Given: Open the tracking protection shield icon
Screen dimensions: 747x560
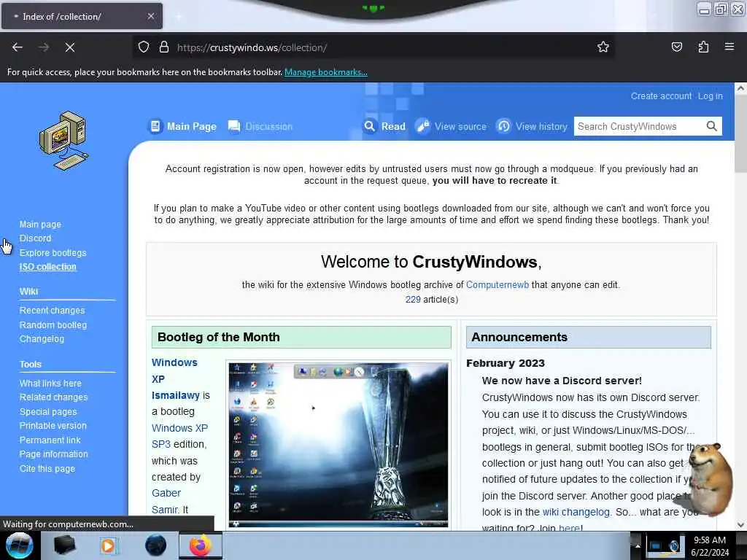Looking at the screenshot, I should click(144, 47).
